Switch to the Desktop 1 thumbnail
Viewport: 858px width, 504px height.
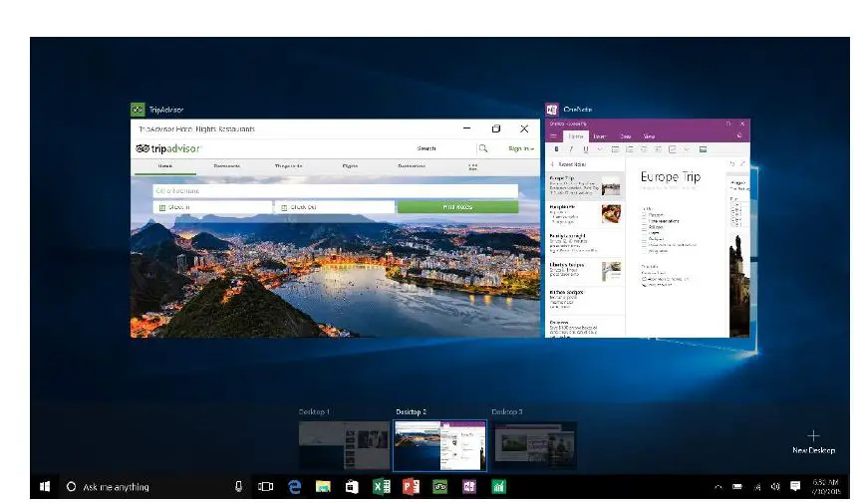[x=344, y=445]
